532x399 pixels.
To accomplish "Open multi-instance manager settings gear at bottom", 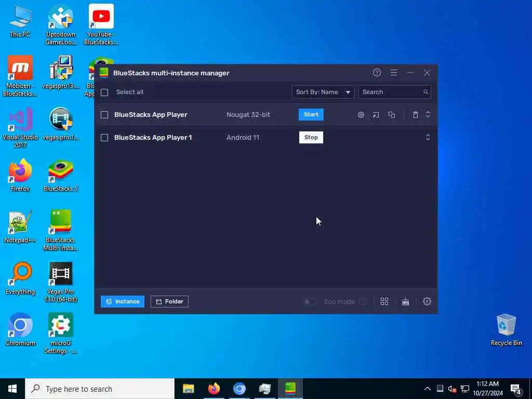I will 427,301.
